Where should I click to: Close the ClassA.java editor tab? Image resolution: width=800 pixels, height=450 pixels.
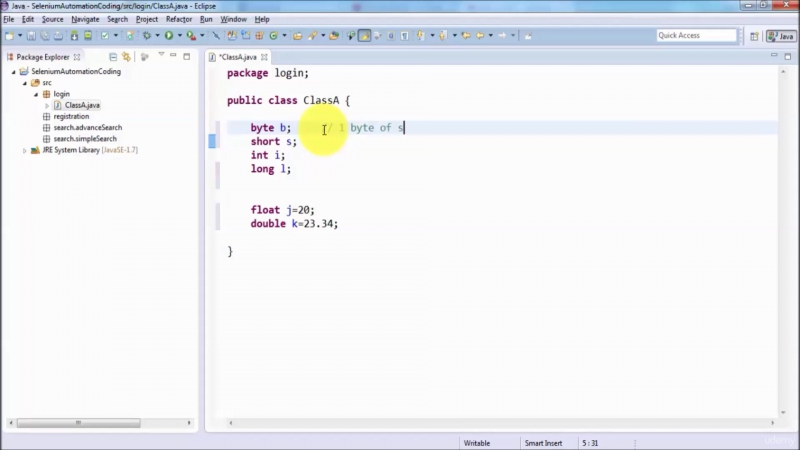pos(264,57)
